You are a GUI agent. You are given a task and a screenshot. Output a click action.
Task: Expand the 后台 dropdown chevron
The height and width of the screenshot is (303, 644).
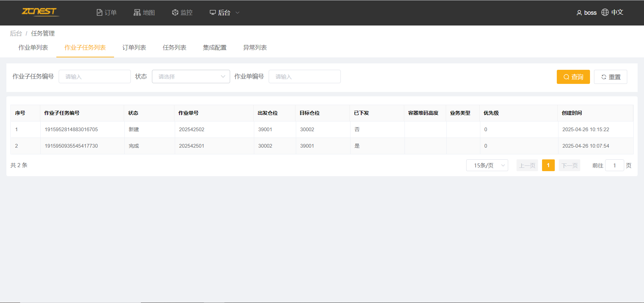tap(237, 13)
